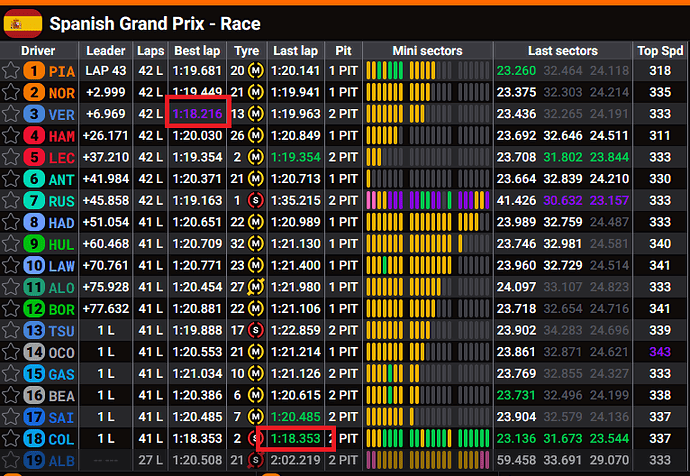Toggle favorite star for NOR
This screenshot has width=690, height=476.
(11, 92)
